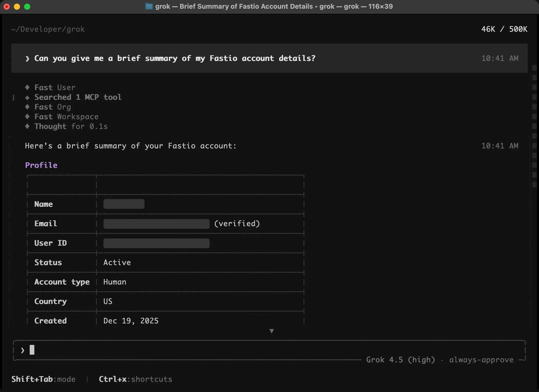Screen dimensions: 539x392
Task: Maximize the window with green button
Action: click(x=27, y=7)
